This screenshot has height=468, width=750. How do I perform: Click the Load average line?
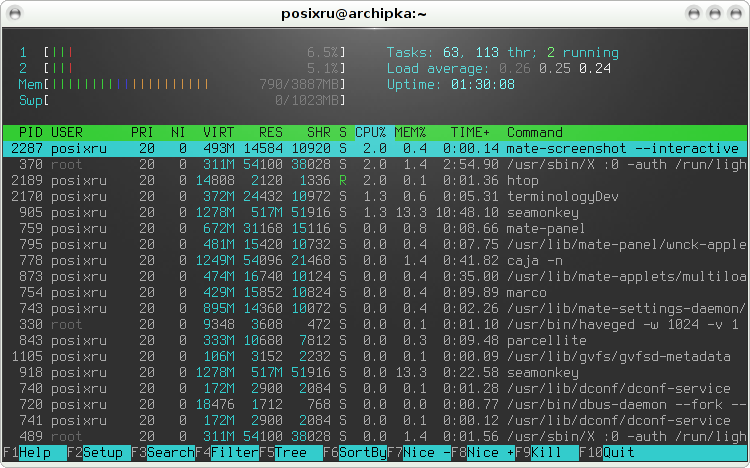499,68
